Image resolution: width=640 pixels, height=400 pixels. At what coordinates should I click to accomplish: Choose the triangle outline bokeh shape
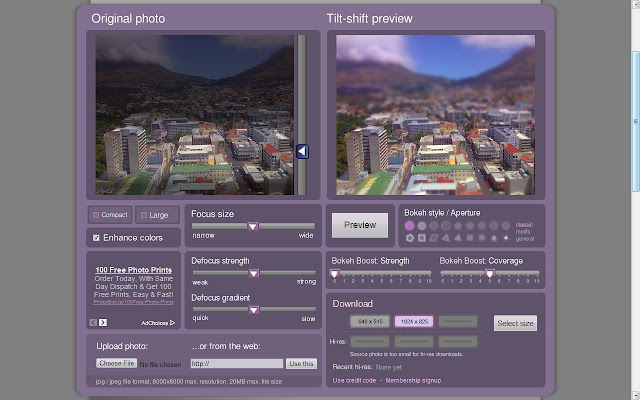[x=446, y=238]
